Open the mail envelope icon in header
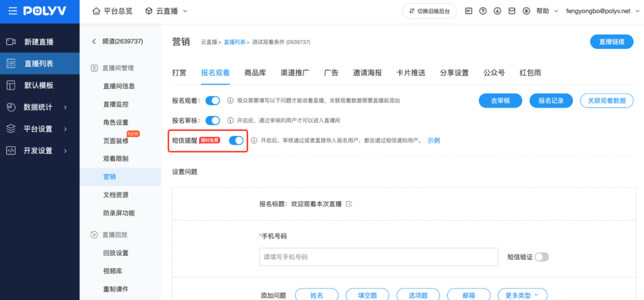The image size is (644, 300). [511, 11]
